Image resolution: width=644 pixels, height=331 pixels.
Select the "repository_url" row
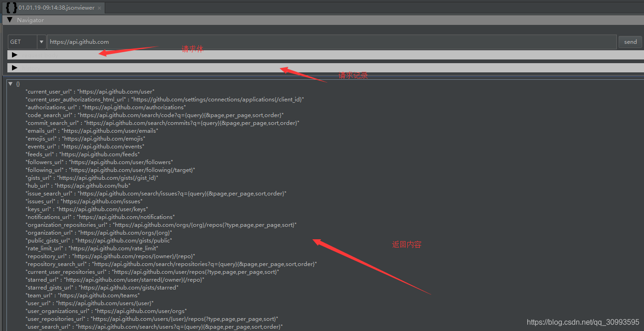coord(110,256)
